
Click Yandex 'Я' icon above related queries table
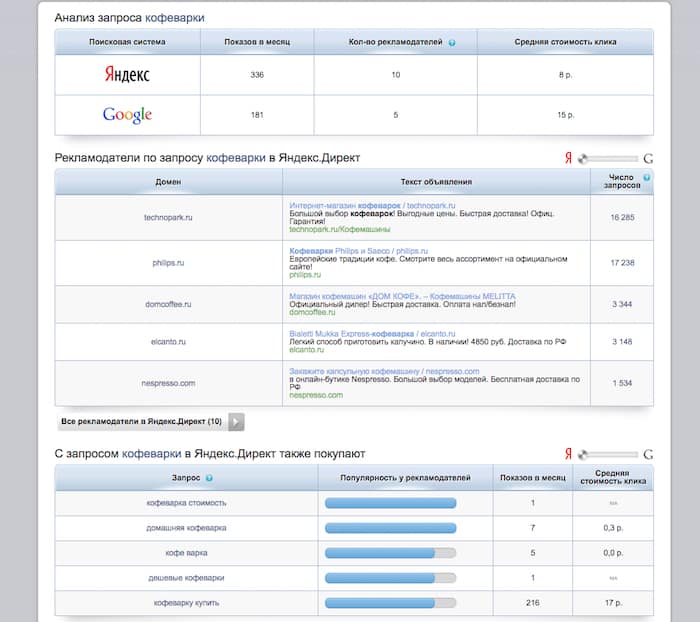tap(569, 453)
